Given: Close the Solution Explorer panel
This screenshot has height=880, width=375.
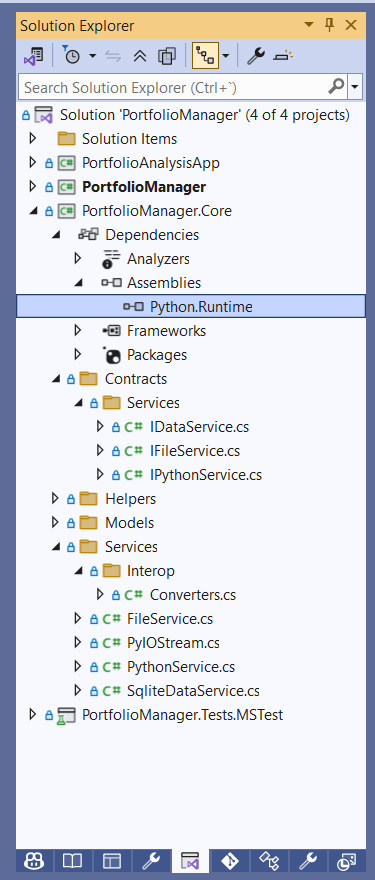Looking at the screenshot, I should click(351, 25).
